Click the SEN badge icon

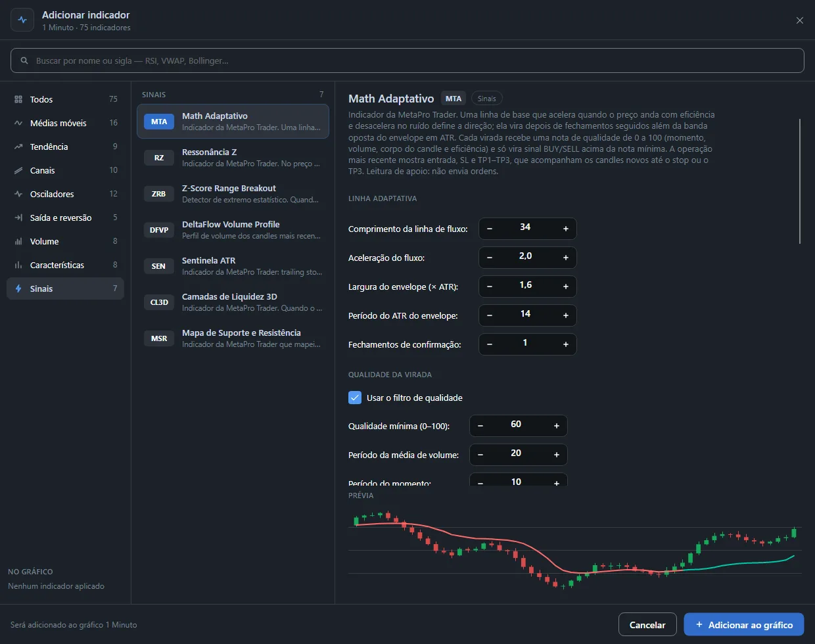tap(159, 266)
